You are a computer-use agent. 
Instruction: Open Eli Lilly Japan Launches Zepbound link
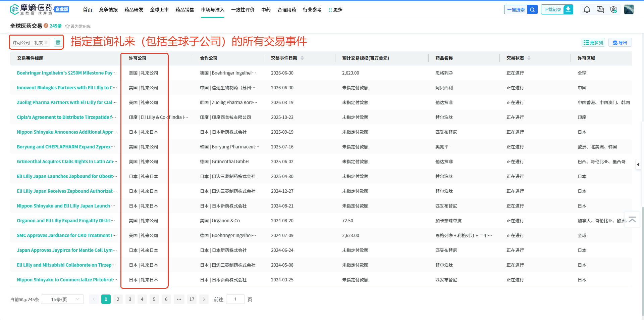pyautogui.click(x=67, y=176)
